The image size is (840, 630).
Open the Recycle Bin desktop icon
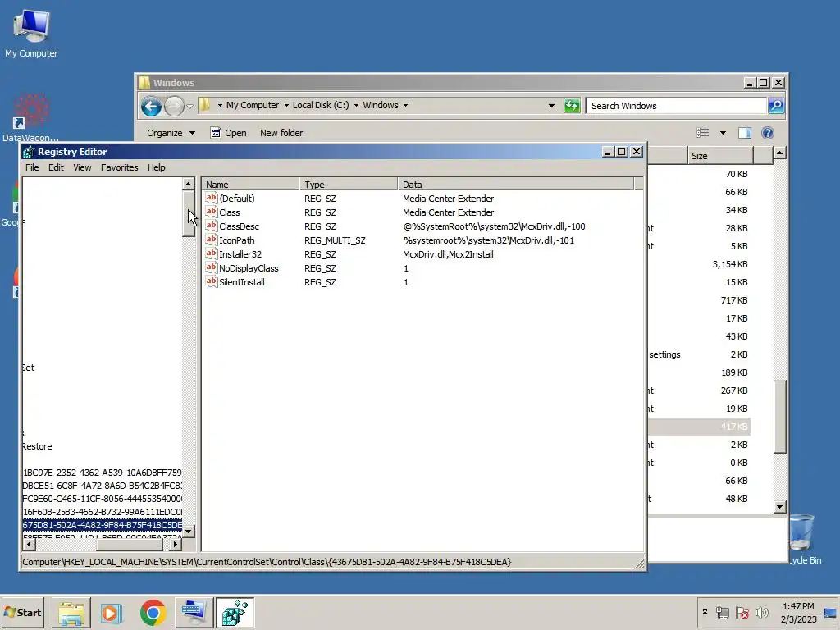click(x=802, y=538)
